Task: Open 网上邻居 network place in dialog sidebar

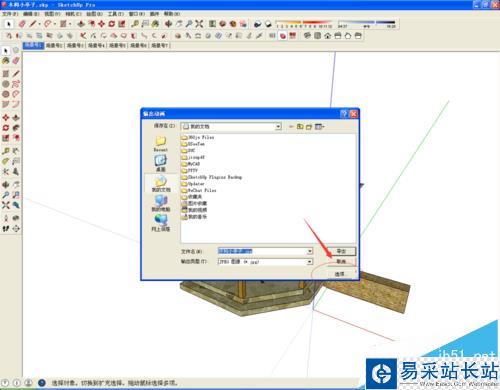Action: click(161, 223)
